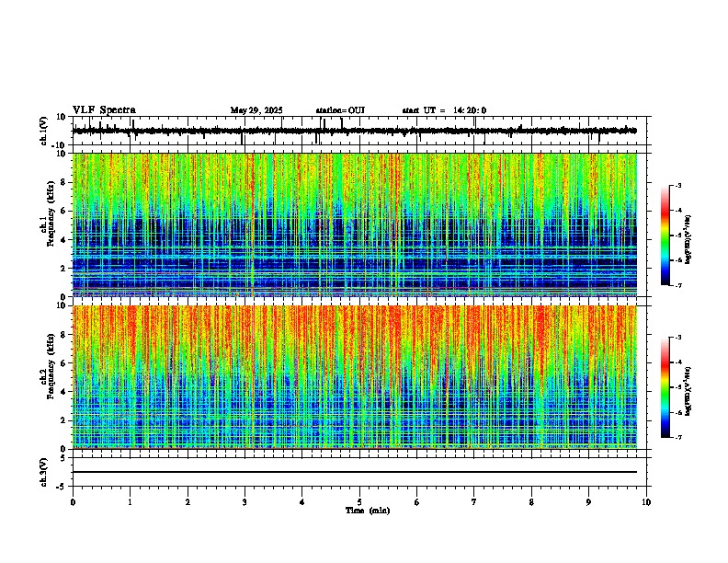Click the time axis tick label '0'

pyautogui.click(x=73, y=502)
